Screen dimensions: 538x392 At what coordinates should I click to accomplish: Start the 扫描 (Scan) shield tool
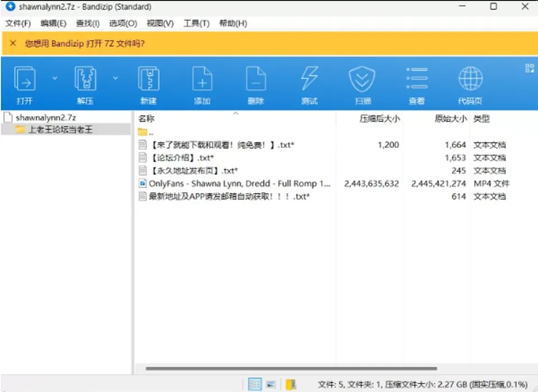click(363, 79)
